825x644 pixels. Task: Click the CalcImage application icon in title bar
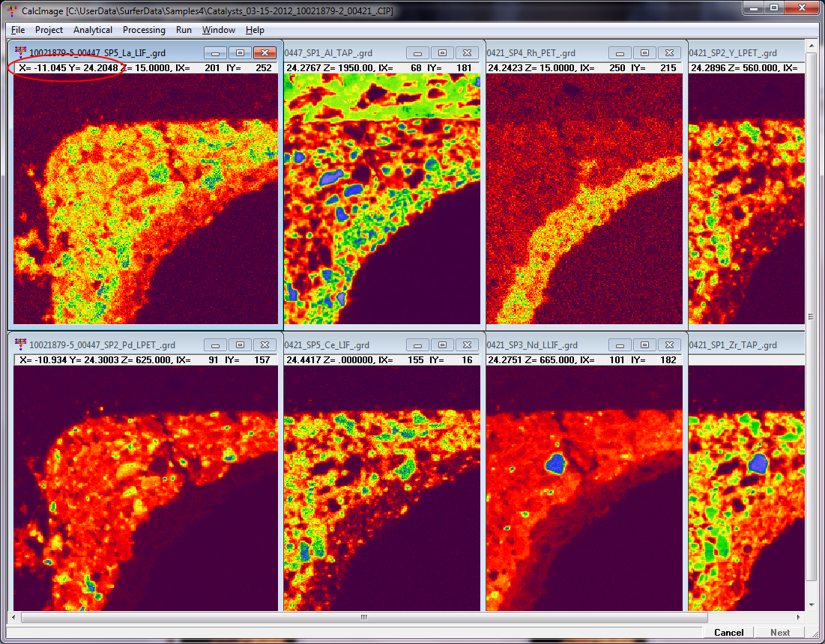(10, 11)
